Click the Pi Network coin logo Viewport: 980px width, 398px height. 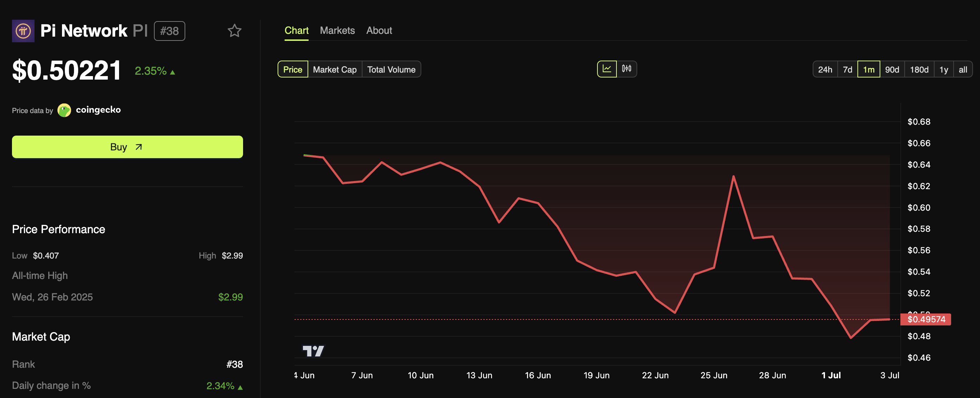click(23, 31)
